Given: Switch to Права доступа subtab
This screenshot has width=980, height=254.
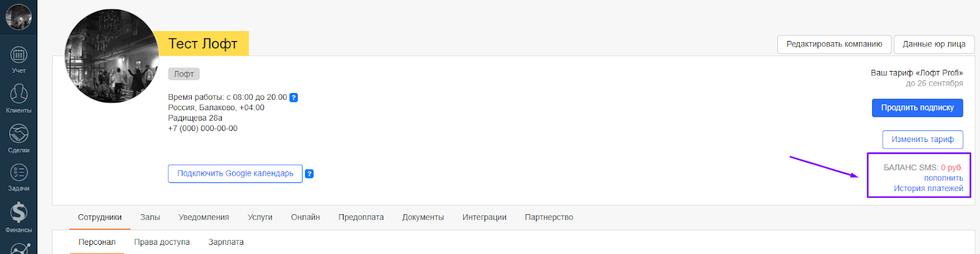Looking at the screenshot, I should point(162,242).
